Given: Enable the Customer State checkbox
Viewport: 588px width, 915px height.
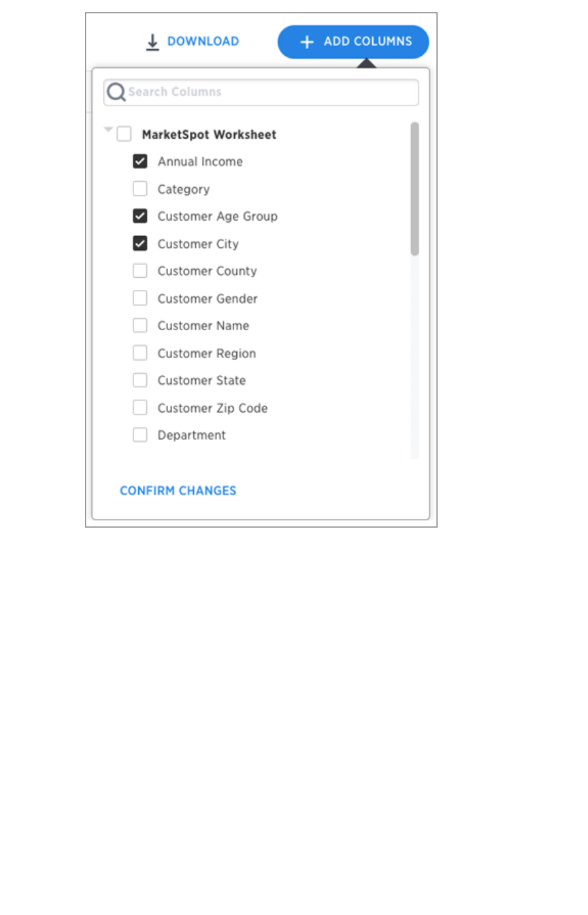Looking at the screenshot, I should (140, 380).
